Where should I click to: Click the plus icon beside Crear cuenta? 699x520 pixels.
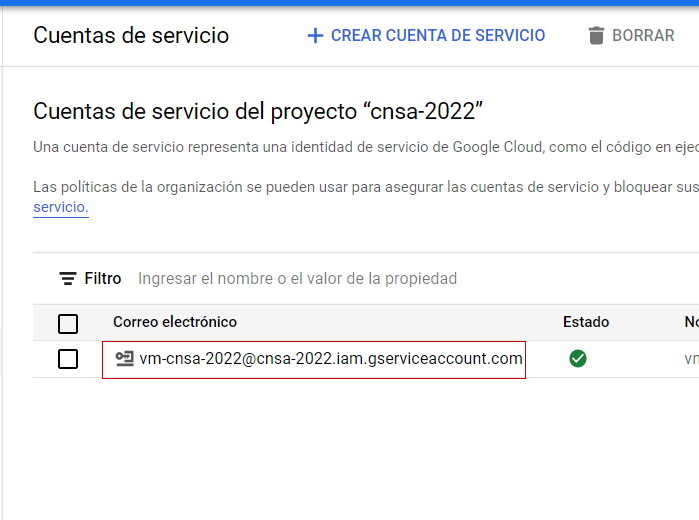[x=315, y=36]
